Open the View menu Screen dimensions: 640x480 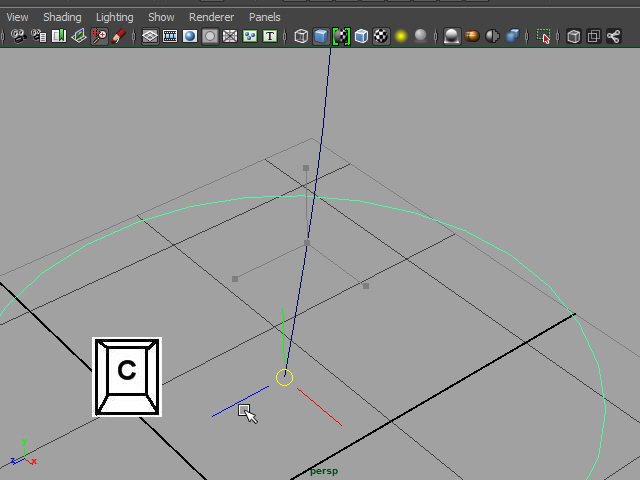click(18, 17)
